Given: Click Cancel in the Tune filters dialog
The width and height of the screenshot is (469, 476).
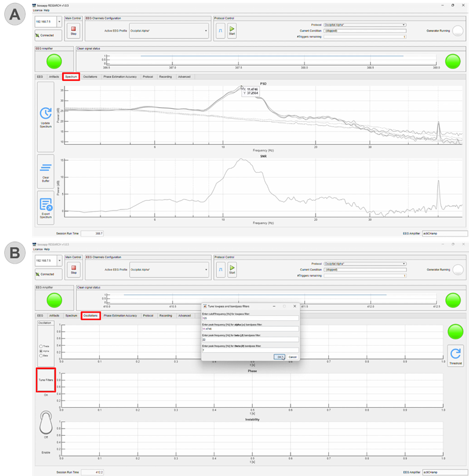Looking at the screenshot, I should point(292,357).
